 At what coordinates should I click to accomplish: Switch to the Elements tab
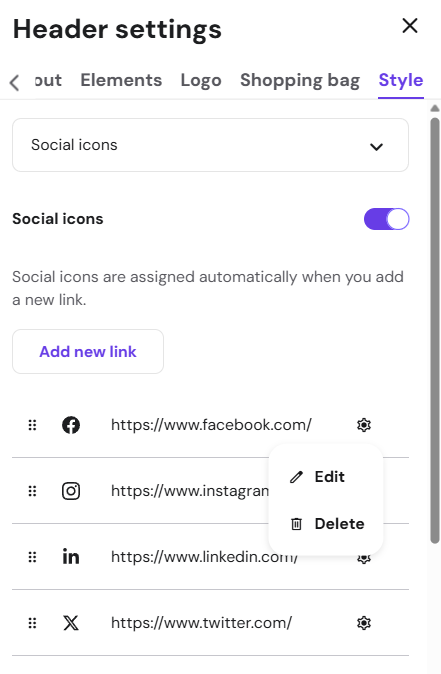point(121,80)
